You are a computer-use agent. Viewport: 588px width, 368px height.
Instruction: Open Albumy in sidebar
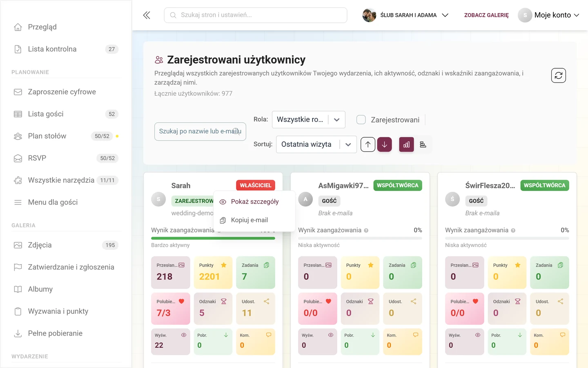click(66, 289)
